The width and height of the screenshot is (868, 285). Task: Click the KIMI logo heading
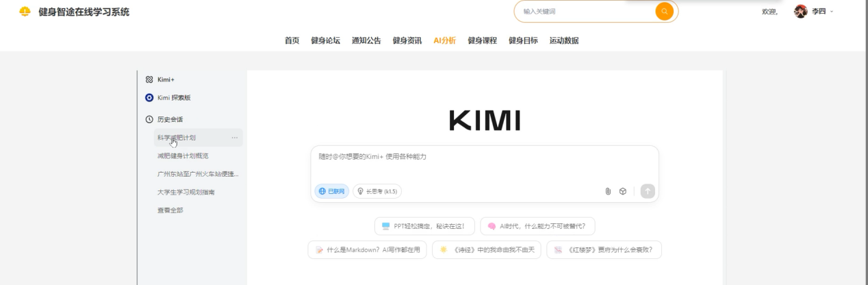(x=485, y=120)
